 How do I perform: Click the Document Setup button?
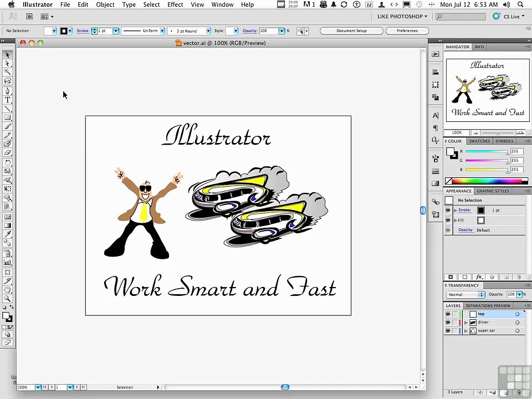351,31
